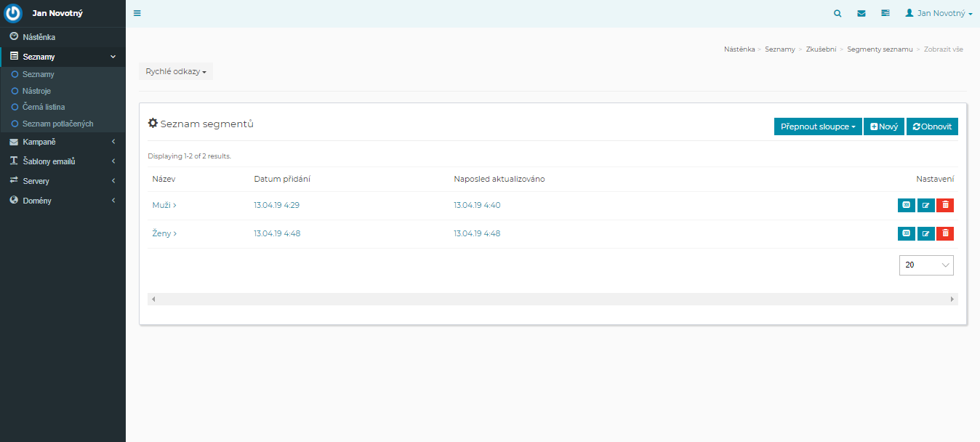Open the Rychlé odkazy dropdown
This screenshot has width=980, height=442.
click(x=176, y=71)
